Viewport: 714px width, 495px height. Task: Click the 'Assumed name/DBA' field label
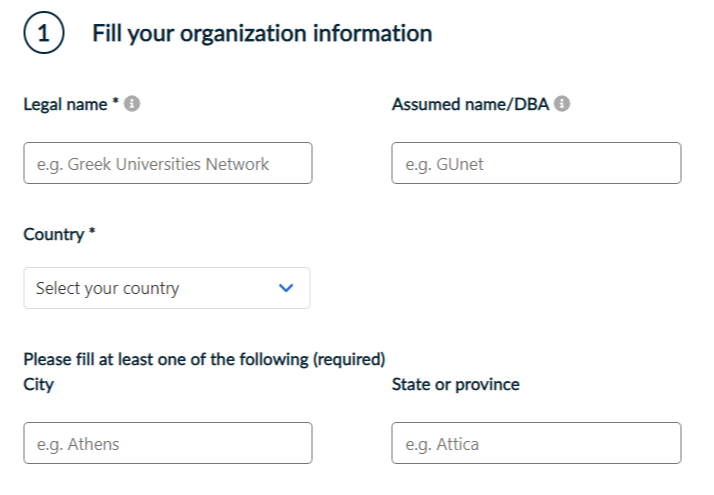(x=470, y=103)
